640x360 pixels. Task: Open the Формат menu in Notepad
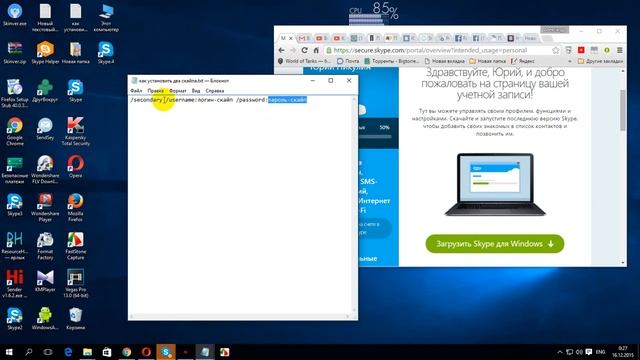click(178, 91)
